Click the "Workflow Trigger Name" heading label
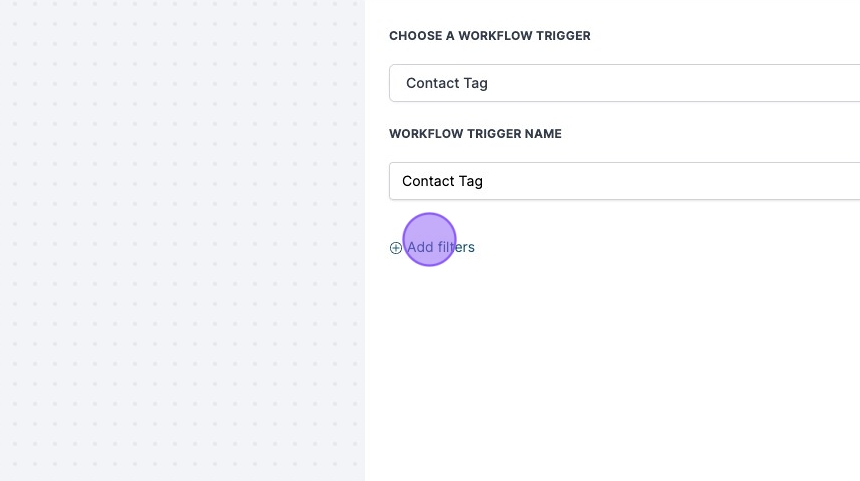The width and height of the screenshot is (860, 481). coord(475,134)
